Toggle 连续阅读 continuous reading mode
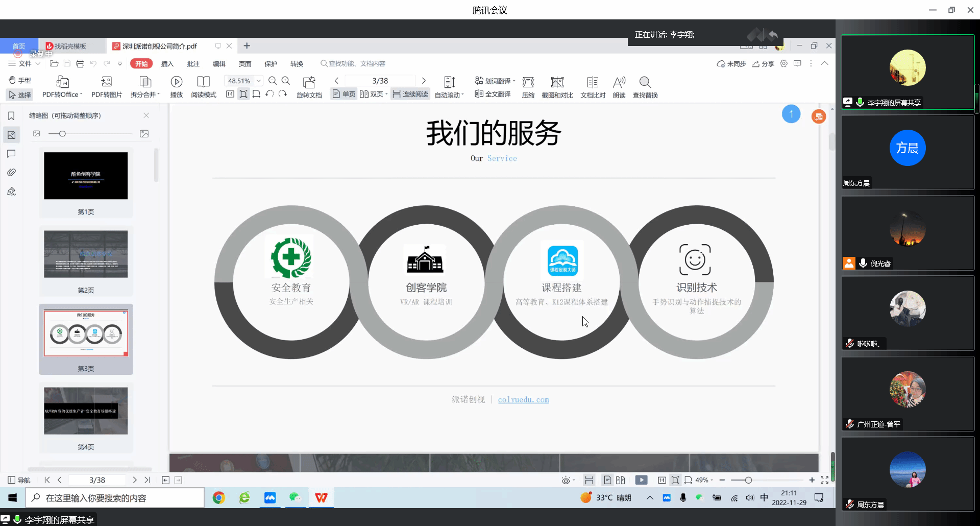The height and width of the screenshot is (526, 980). coord(410,94)
